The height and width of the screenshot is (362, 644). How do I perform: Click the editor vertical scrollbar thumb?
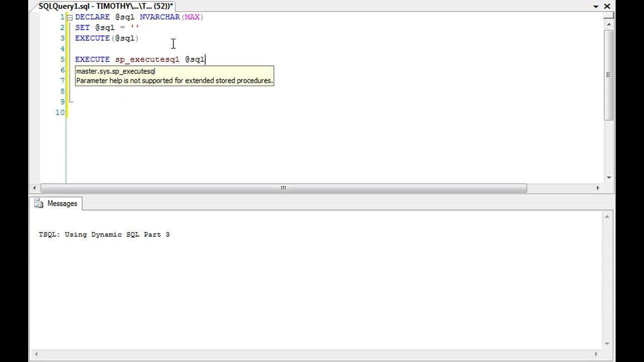(609, 74)
